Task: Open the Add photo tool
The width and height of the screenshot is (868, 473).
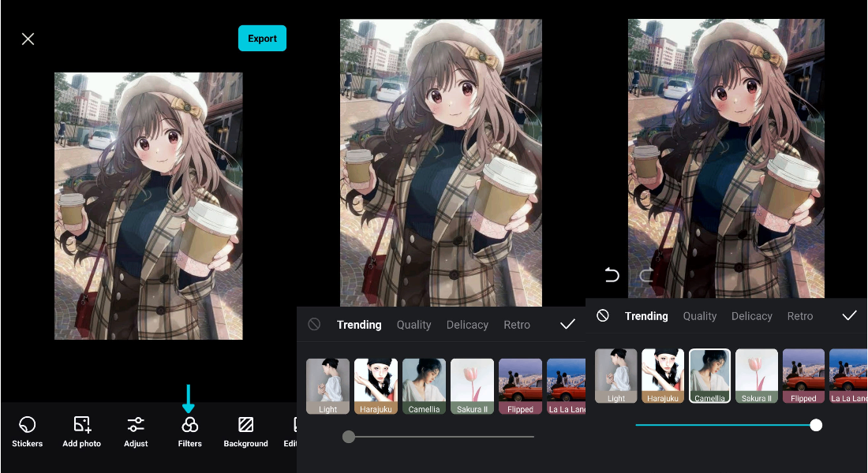Action: pos(82,432)
